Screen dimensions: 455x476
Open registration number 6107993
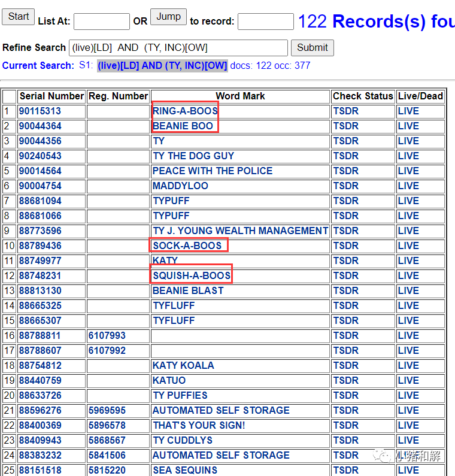pyautogui.click(x=107, y=335)
